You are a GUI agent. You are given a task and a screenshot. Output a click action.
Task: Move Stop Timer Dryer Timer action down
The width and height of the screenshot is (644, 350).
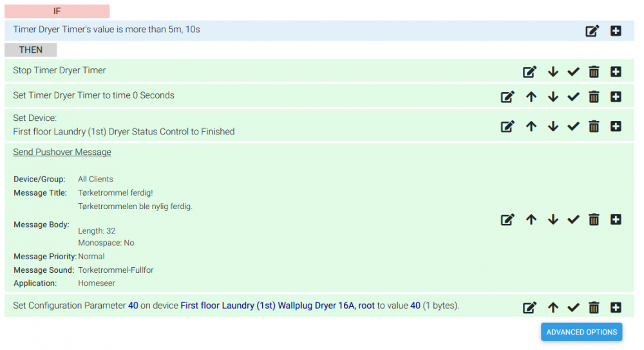pos(553,72)
